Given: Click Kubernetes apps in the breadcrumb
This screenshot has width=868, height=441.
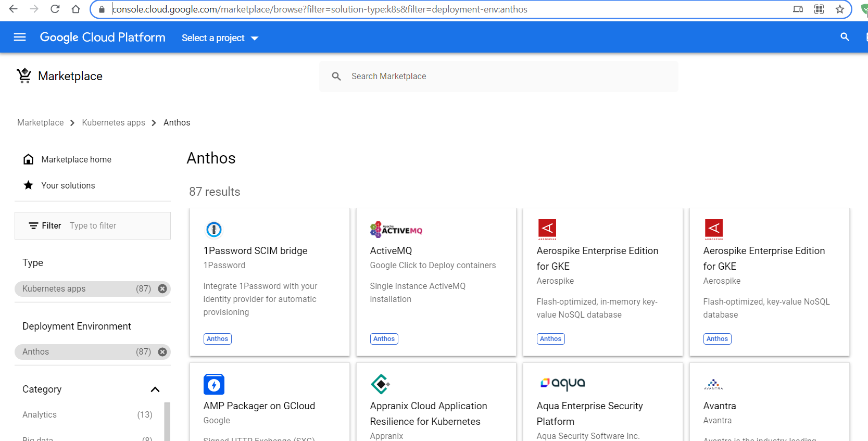Looking at the screenshot, I should (x=114, y=122).
